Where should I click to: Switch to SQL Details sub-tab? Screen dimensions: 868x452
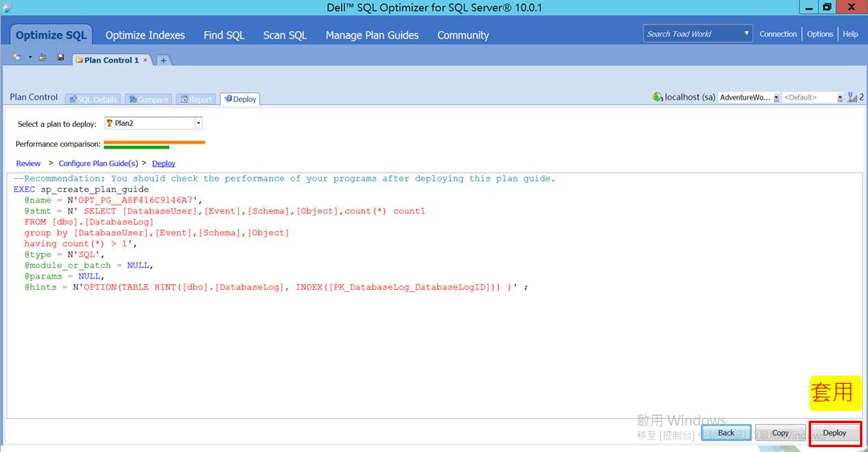tap(93, 100)
